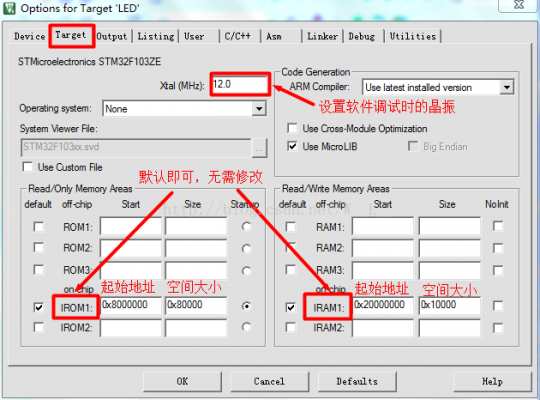540x400 pixels.
Task: Click the IRAM1 Size field 0x10000
Action: (x=449, y=305)
